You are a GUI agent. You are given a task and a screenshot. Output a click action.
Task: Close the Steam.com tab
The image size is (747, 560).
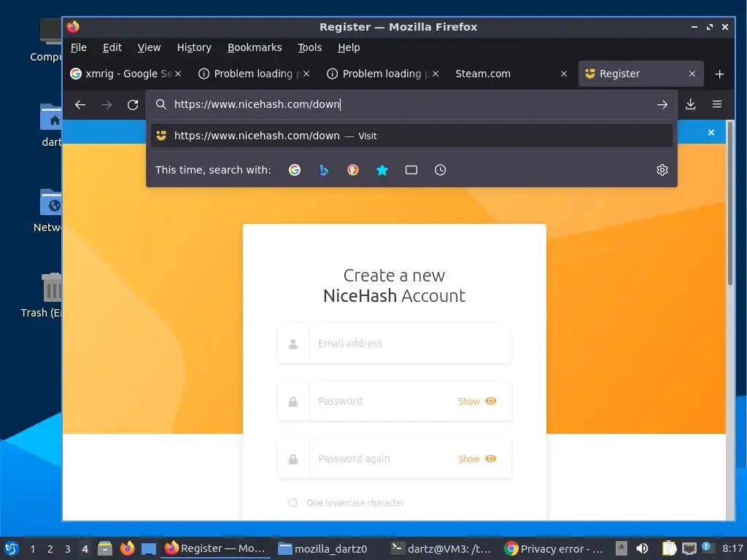coord(564,74)
